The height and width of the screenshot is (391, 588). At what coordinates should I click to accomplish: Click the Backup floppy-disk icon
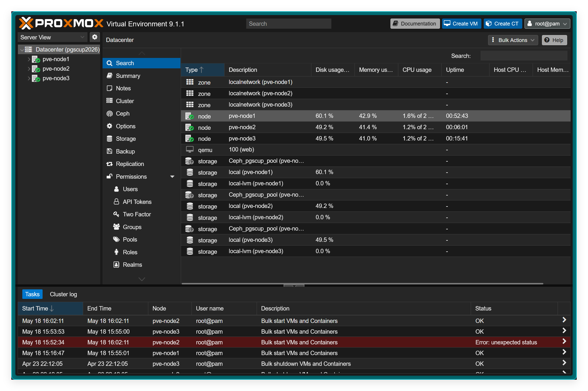point(109,151)
